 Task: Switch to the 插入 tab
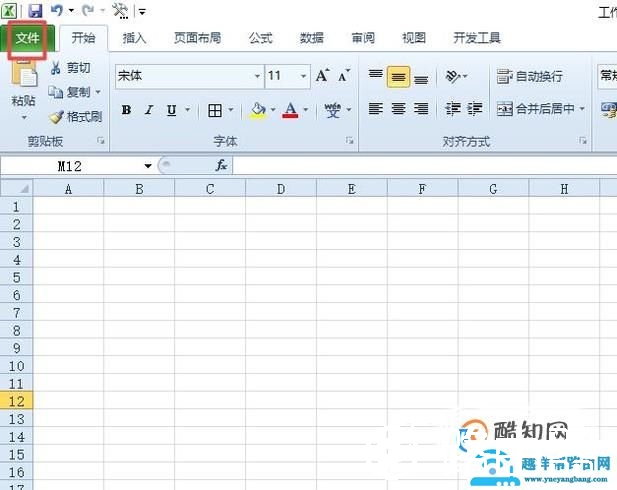tap(134, 38)
